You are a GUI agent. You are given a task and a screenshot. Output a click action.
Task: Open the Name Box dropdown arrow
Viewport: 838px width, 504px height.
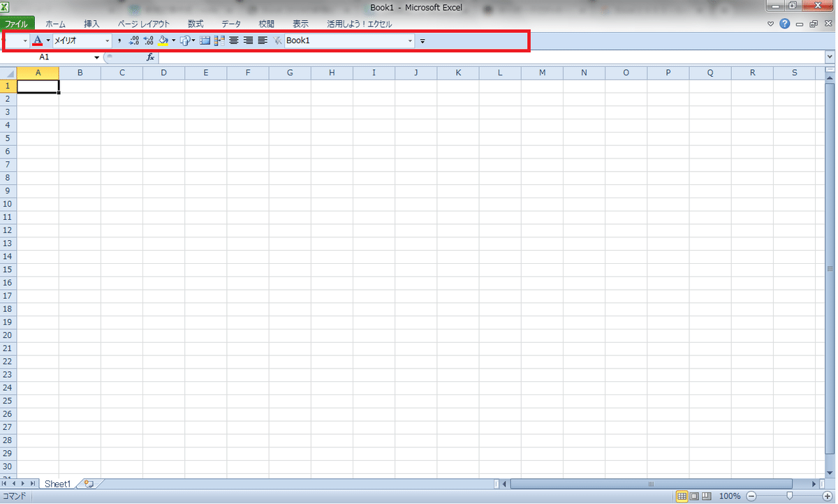click(97, 57)
